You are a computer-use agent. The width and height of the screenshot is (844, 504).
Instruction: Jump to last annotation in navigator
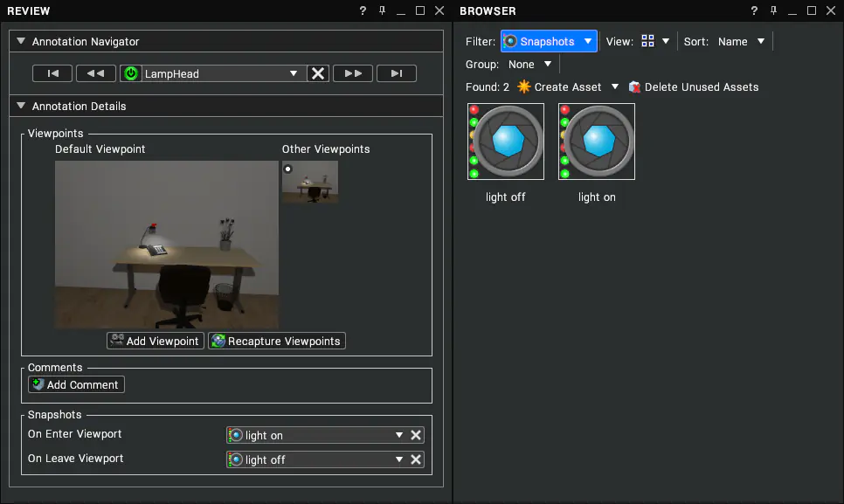[x=396, y=73]
